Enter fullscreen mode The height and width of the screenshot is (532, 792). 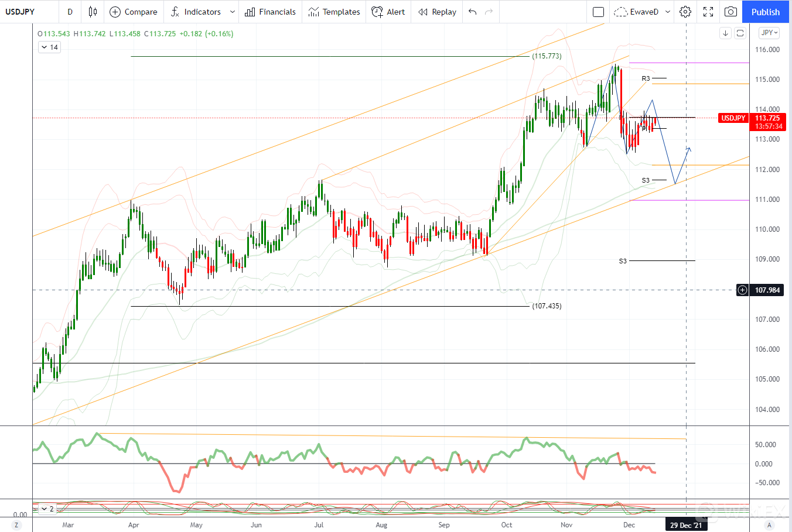tap(708, 12)
